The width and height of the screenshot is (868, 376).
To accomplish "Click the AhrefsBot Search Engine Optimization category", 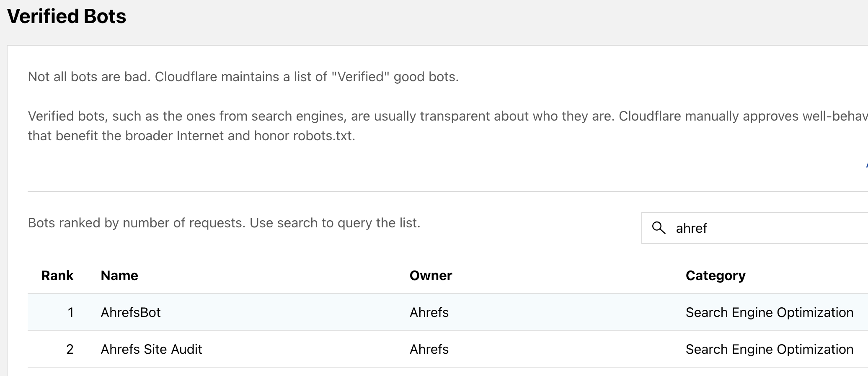I will click(x=770, y=312).
